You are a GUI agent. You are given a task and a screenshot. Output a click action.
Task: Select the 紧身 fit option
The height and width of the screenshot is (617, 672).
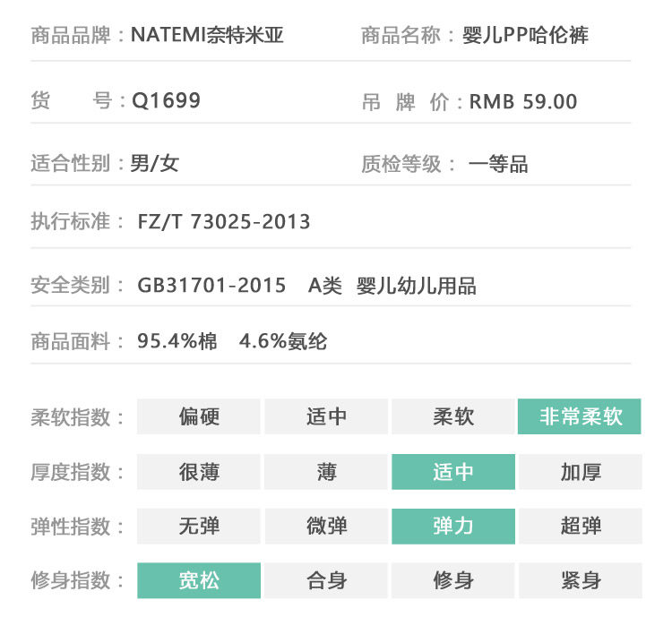coord(581,580)
